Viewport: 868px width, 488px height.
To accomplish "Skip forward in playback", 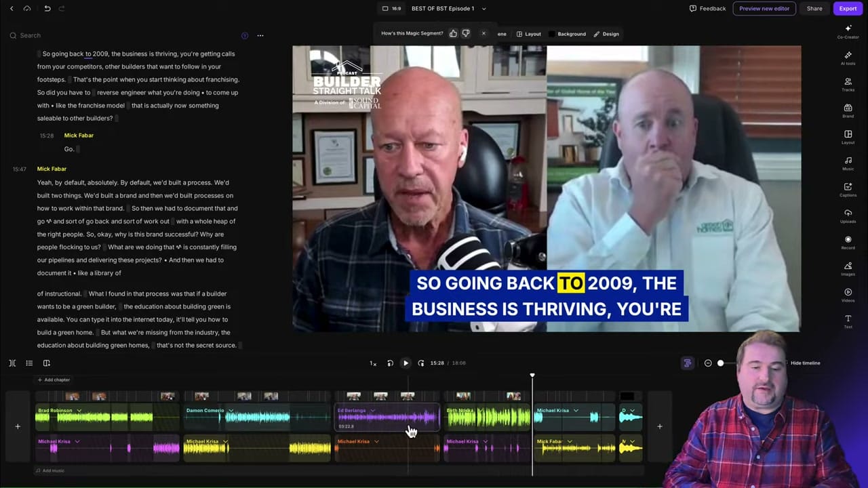I will point(421,363).
